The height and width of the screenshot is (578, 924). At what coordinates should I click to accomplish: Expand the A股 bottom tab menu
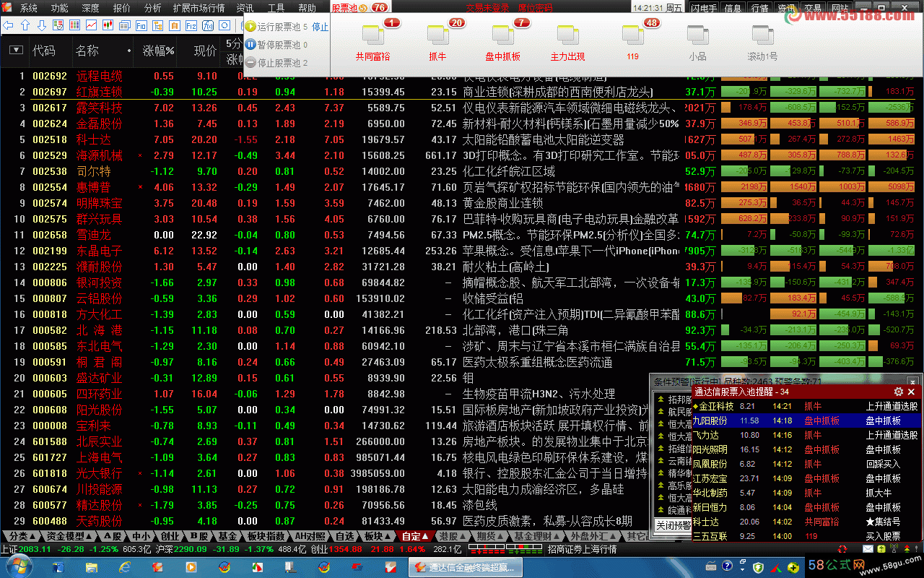coord(113,536)
